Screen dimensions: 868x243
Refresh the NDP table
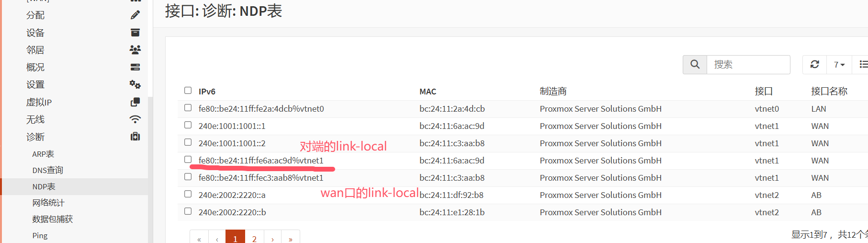click(814, 64)
